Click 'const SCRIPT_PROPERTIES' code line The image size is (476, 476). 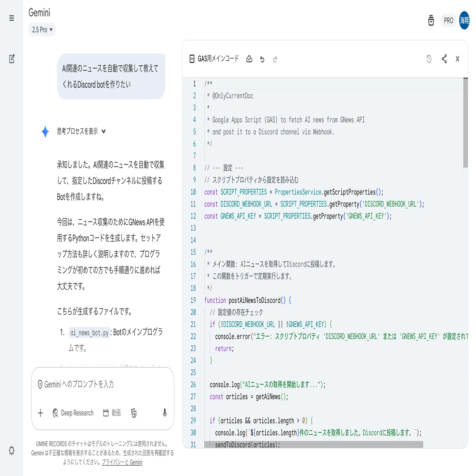(294, 192)
